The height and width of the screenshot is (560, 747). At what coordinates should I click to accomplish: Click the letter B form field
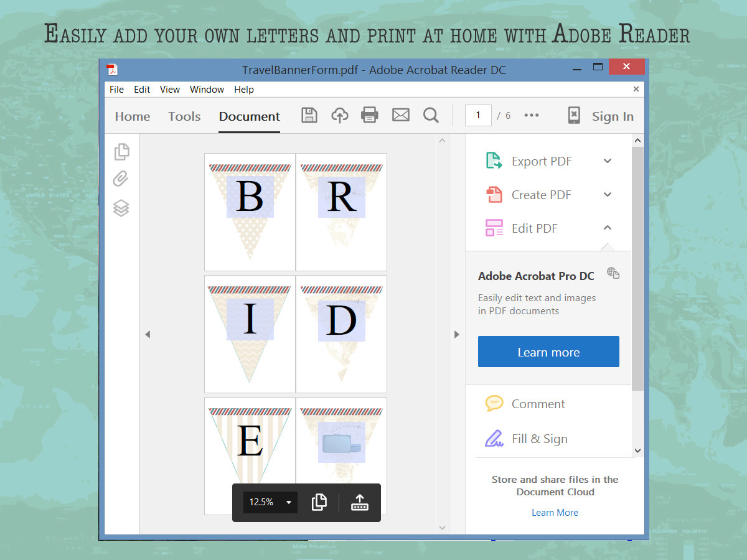click(x=250, y=197)
